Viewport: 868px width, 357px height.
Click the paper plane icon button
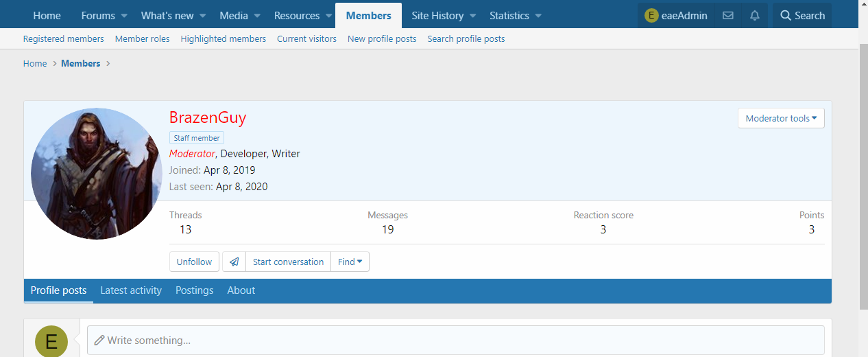(234, 262)
